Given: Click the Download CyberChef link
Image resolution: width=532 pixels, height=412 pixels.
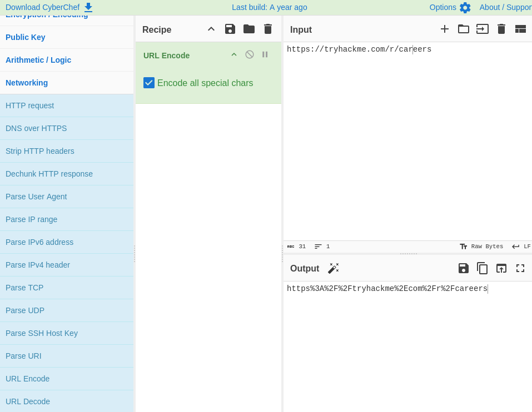Looking at the screenshot, I should tap(42, 7).
